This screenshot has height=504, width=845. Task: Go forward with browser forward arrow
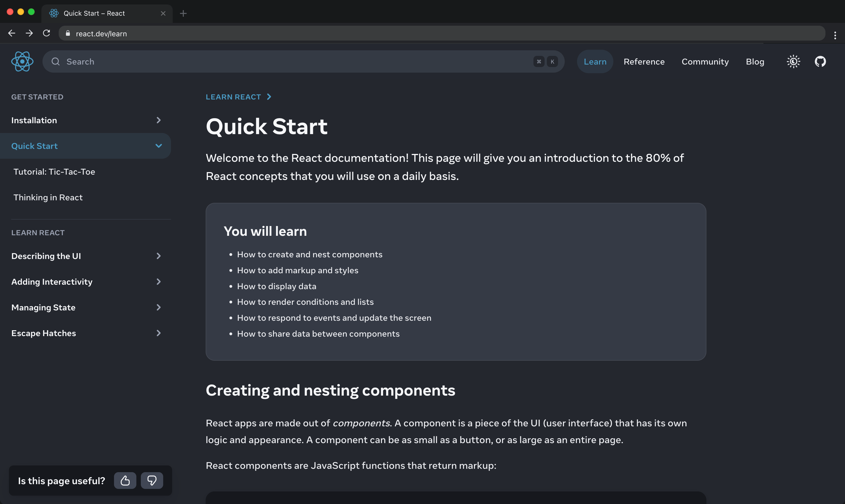pyautogui.click(x=29, y=33)
